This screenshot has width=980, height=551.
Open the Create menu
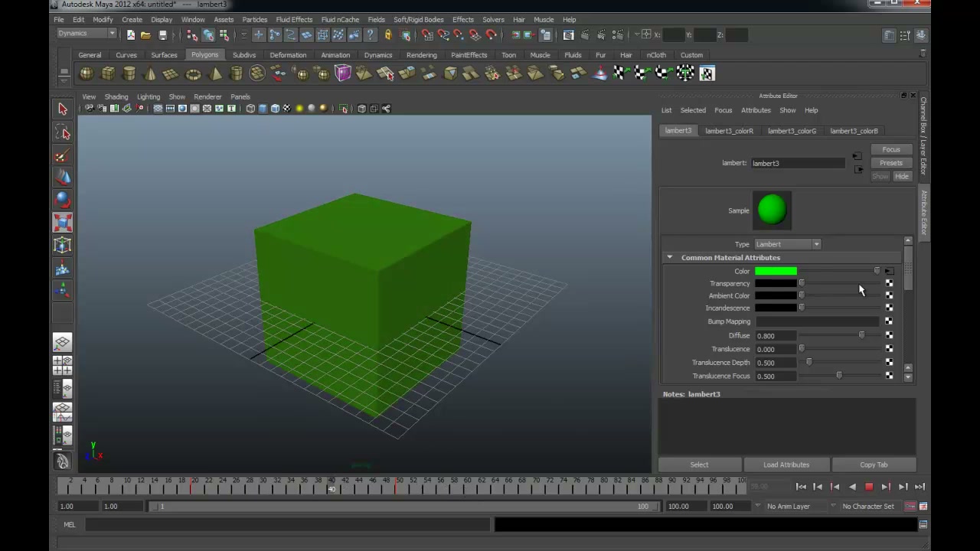pyautogui.click(x=132, y=19)
